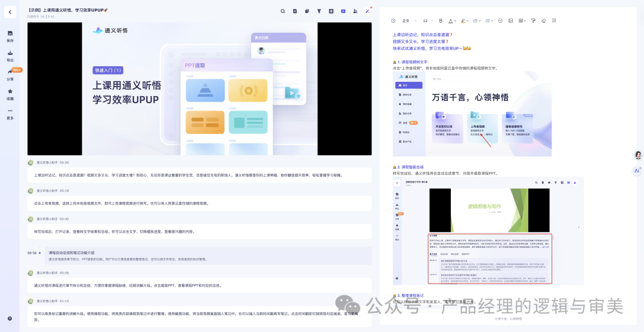Click note heading 3. 整理课程笔记
The width and height of the screenshot is (644, 332).
pyautogui.click(x=411, y=296)
